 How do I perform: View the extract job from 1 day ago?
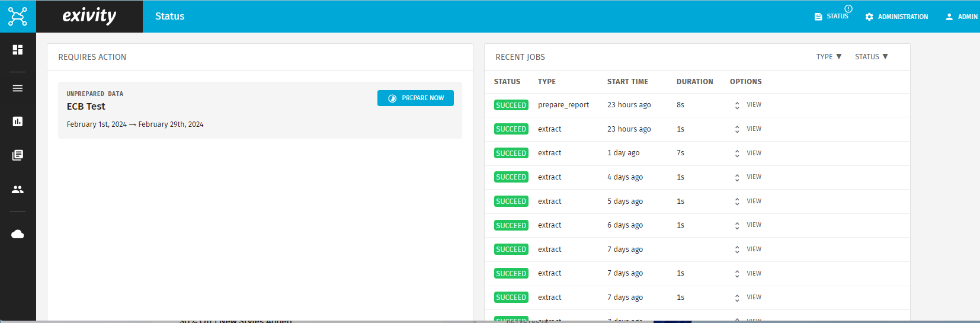coord(754,153)
